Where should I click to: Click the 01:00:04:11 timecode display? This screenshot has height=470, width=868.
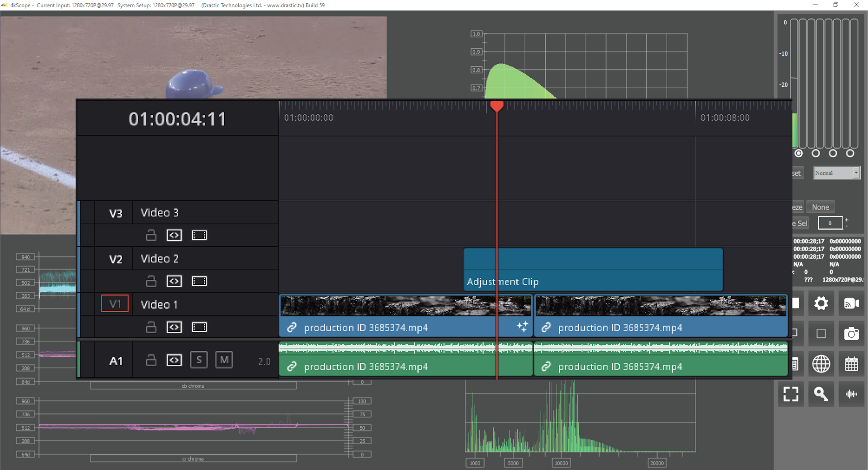click(177, 119)
